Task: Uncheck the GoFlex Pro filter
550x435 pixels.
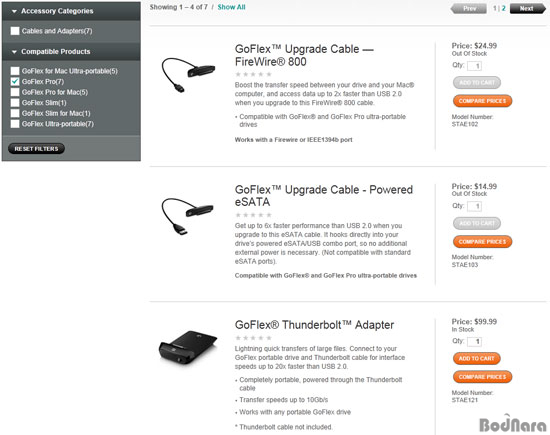Action: point(15,81)
